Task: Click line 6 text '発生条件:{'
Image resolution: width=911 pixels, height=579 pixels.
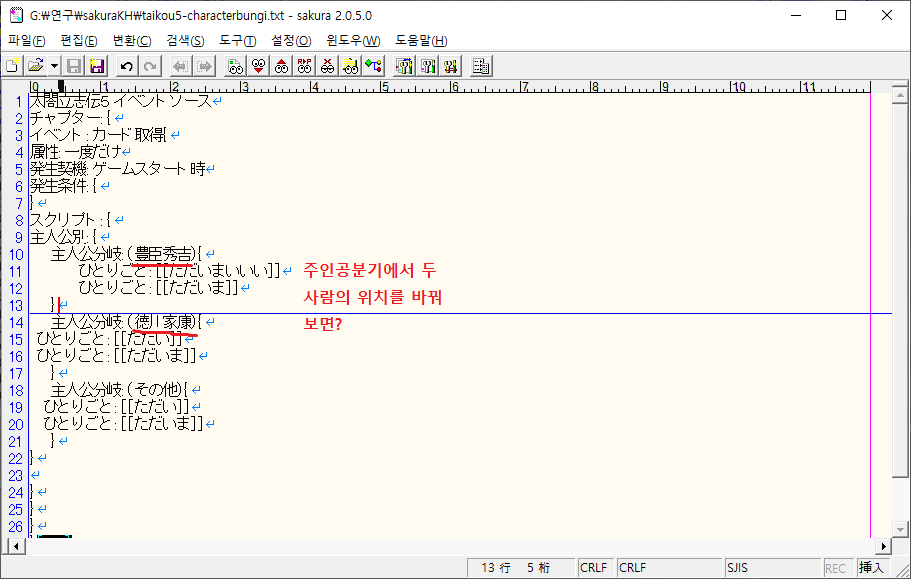Action: pyautogui.click(x=63, y=186)
